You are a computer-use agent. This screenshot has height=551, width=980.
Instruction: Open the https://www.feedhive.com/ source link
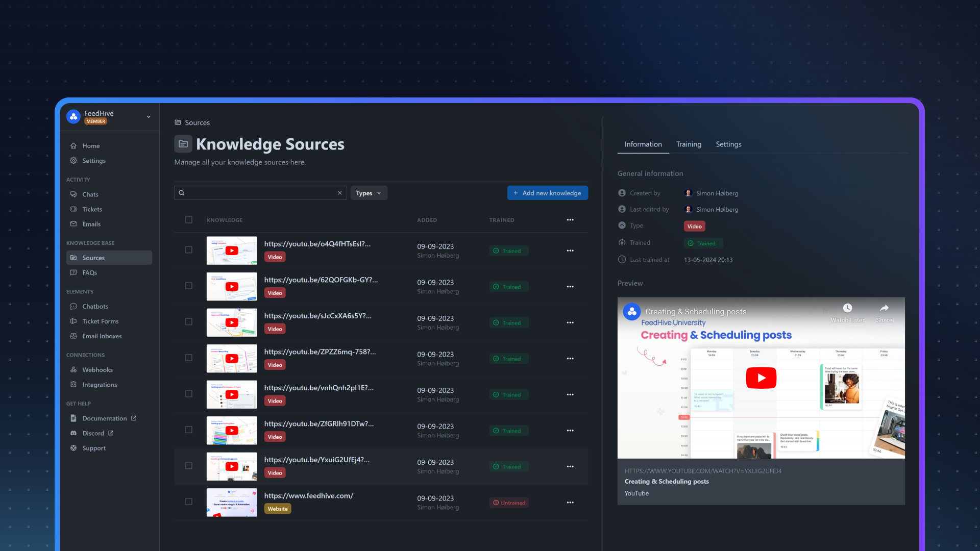tap(309, 496)
